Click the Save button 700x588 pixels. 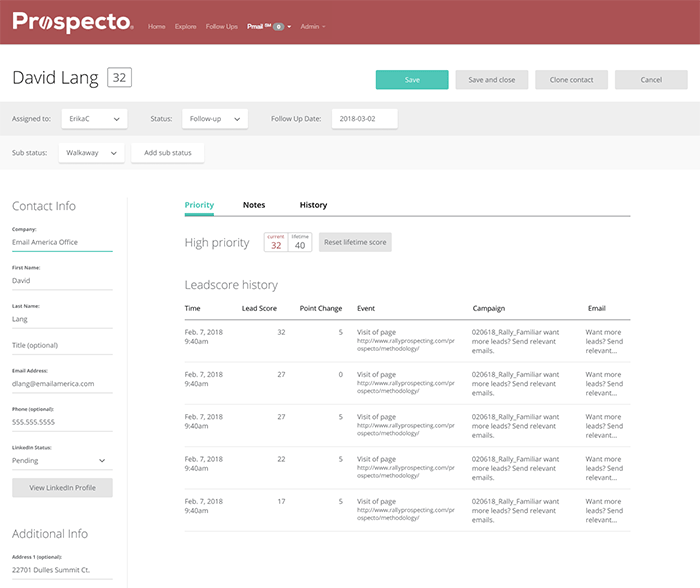pyautogui.click(x=412, y=80)
